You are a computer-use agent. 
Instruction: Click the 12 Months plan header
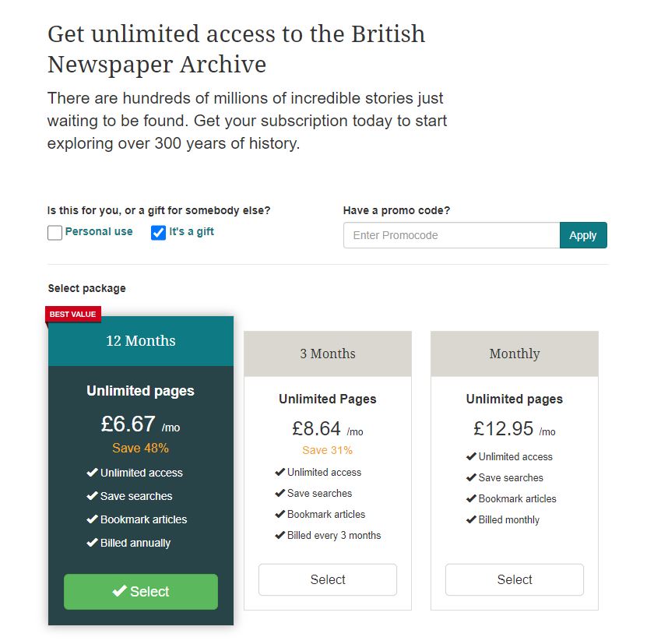[141, 341]
